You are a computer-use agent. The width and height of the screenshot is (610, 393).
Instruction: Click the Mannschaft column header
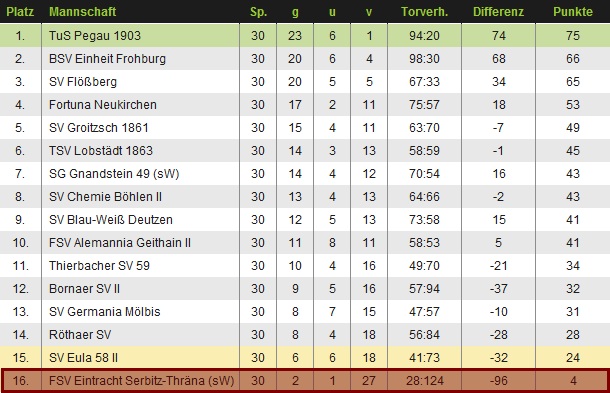pyautogui.click(x=82, y=12)
